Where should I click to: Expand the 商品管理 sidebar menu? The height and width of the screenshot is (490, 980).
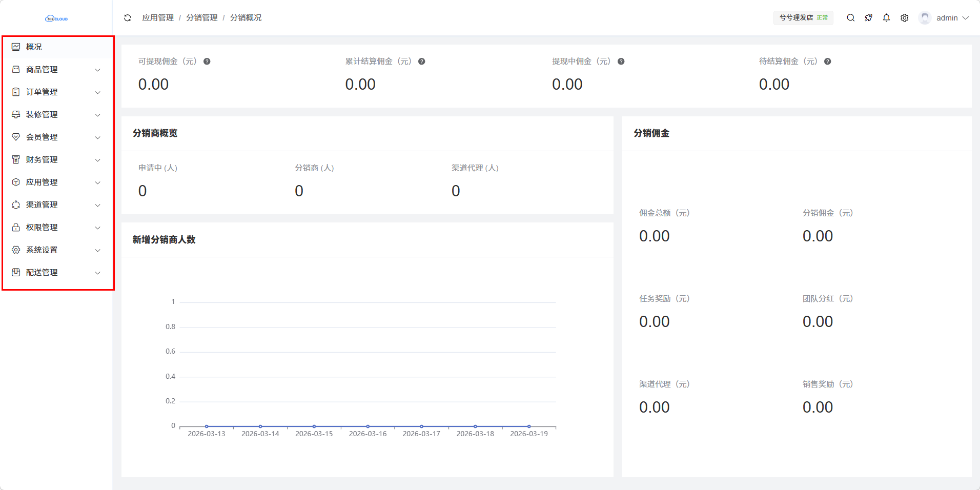click(56, 70)
